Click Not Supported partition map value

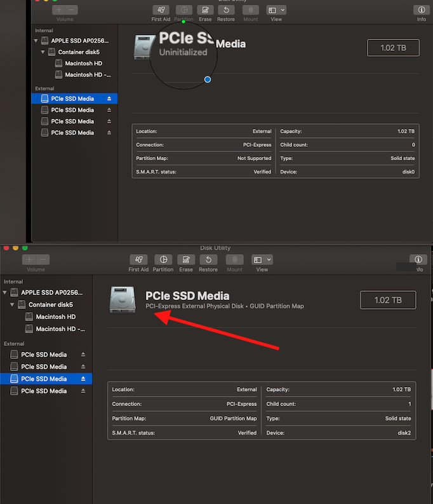coord(254,158)
